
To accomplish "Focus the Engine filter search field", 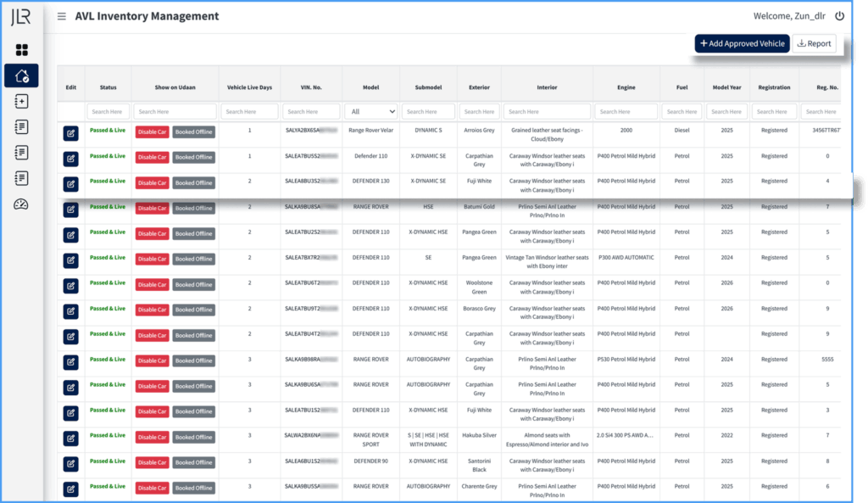I will (x=626, y=111).
